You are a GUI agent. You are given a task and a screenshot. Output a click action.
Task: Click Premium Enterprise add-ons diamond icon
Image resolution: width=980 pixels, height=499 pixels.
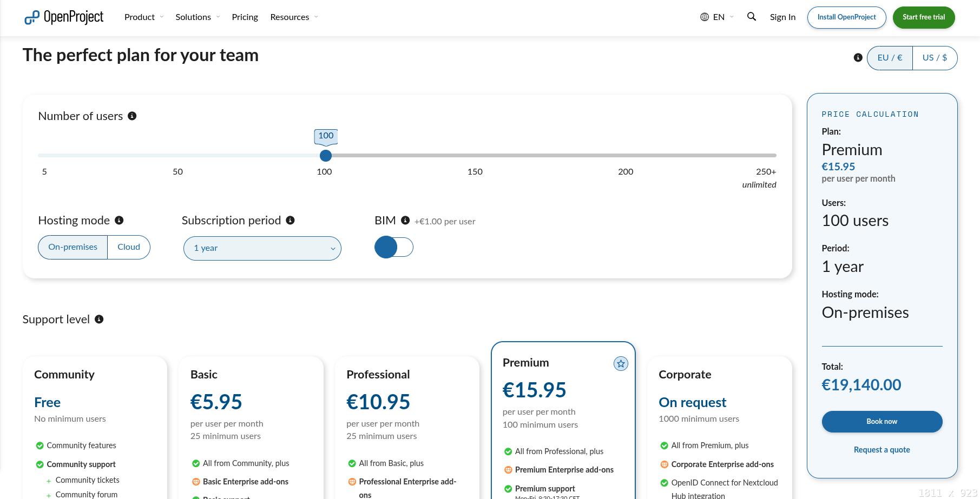pos(508,470)
